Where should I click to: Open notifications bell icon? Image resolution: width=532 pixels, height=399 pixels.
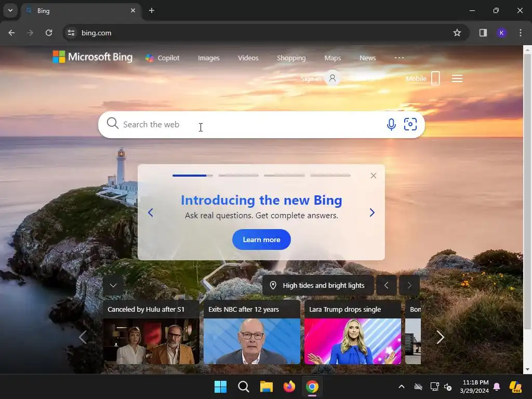(x=497, y=387)
